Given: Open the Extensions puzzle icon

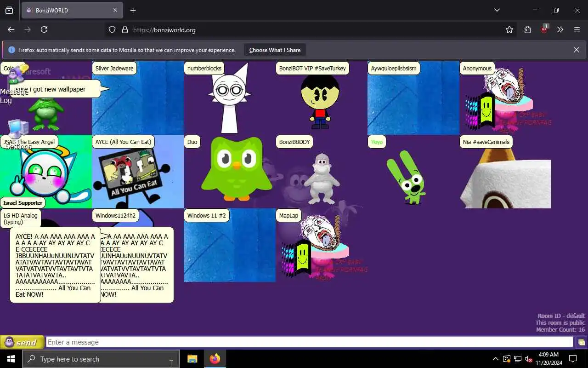Looking at the screenshot, I should click(x=527, y=29).
